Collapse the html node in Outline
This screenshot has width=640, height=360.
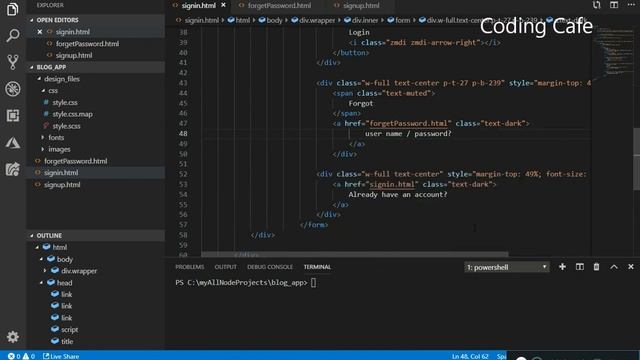tap(37, 247)
